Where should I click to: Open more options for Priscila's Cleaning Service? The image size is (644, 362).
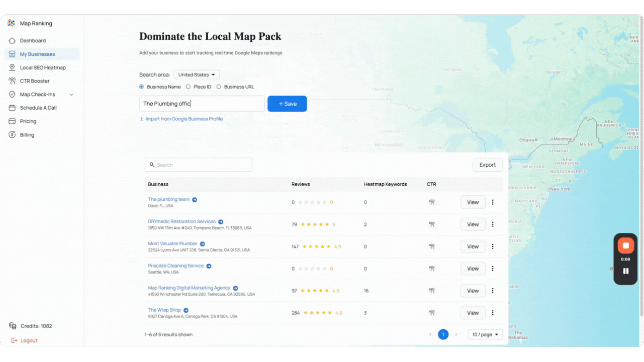(x=493, y=268)
